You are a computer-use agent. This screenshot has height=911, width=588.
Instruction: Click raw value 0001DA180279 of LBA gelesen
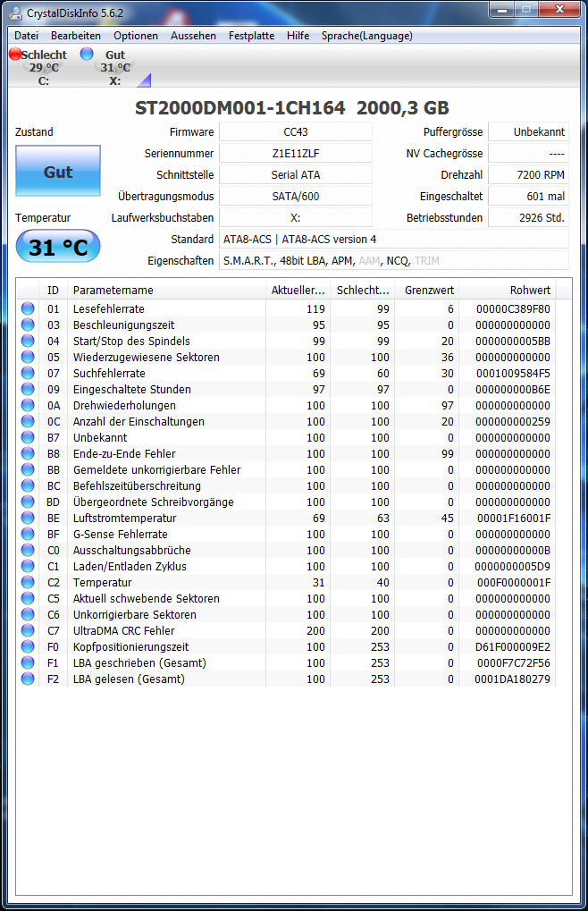click(513, 679)
